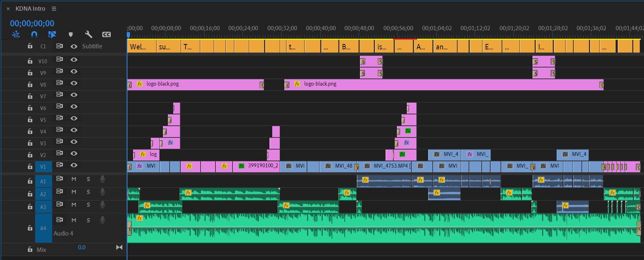Viewport: 644px width, 260px height.
Task: Toggle lock on track V1
Action: pyautogui.click(x=30, y=167)
